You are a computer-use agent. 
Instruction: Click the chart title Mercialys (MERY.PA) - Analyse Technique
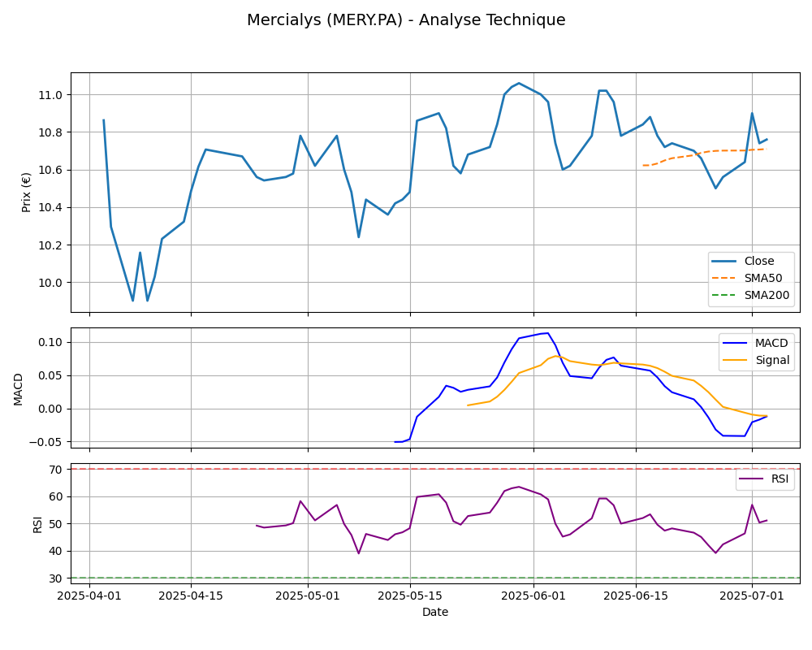click(x=406, y=19)
